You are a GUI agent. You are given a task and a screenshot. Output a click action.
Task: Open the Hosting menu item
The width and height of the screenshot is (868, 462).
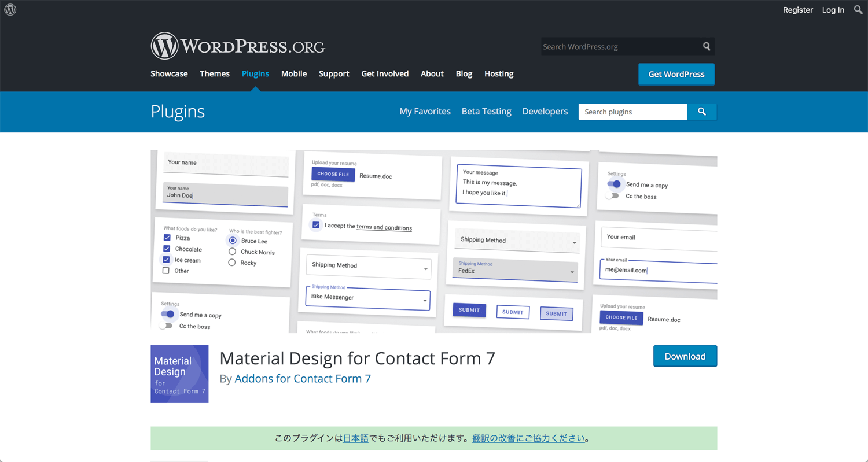[x=499, y=73]
